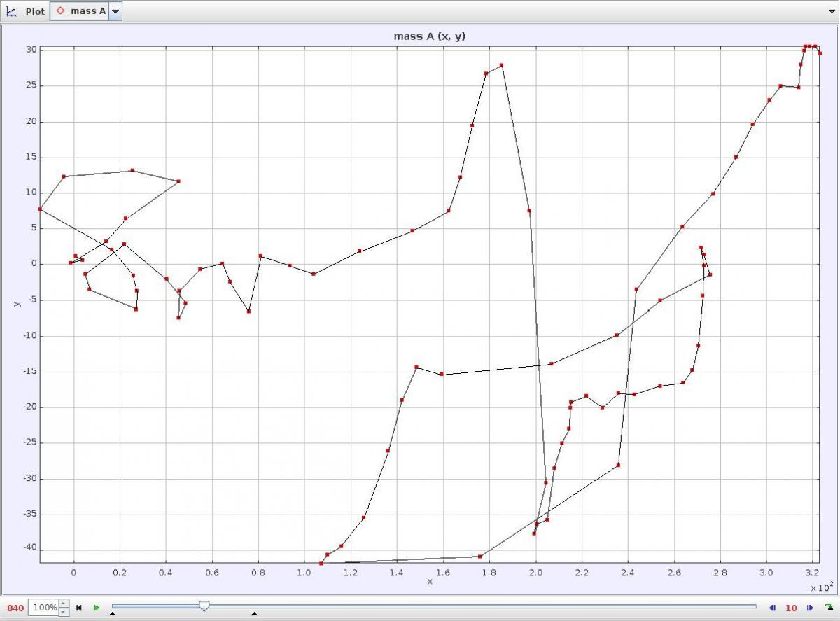Viewport: 840px width, 621px height.
Task: Click the plot view axes icon
Action: click(11, 11)
